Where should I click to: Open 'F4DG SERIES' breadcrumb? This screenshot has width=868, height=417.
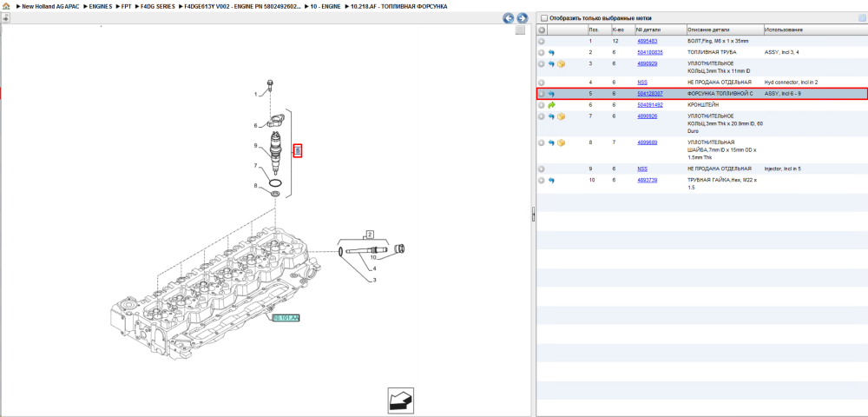pos(158,6)
